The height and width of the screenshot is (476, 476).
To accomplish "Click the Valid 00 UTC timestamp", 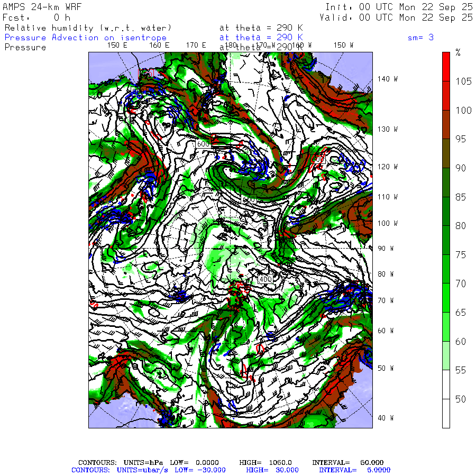I will [396, 17].
